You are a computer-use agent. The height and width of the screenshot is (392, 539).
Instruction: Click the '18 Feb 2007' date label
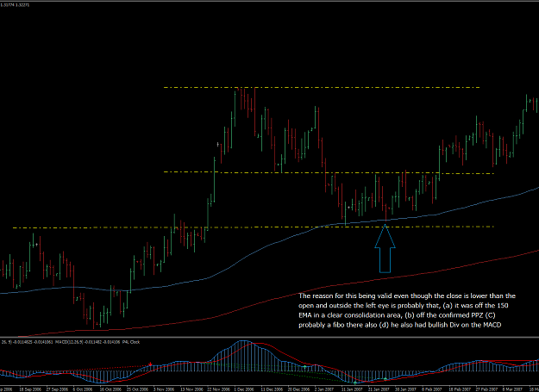click(460, 389)
